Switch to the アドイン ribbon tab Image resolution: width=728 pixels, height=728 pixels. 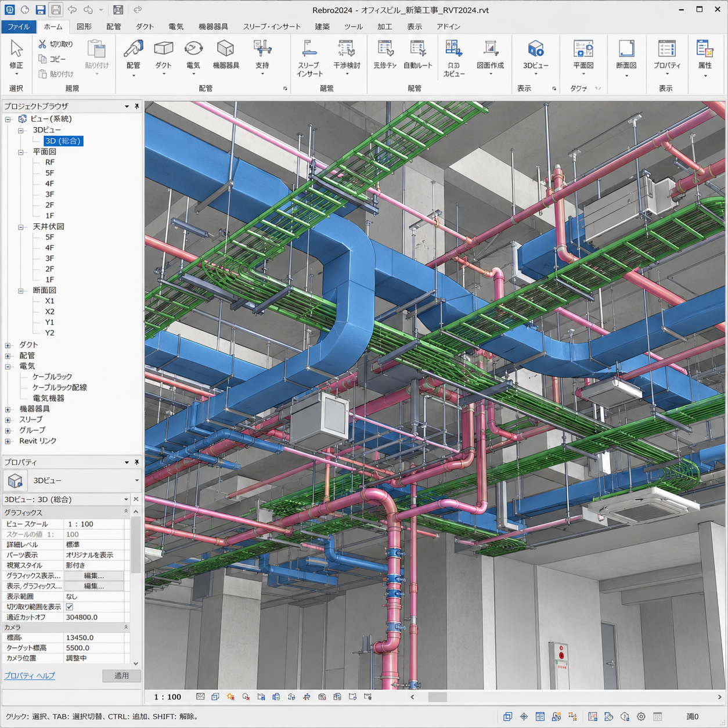[448, 27]
